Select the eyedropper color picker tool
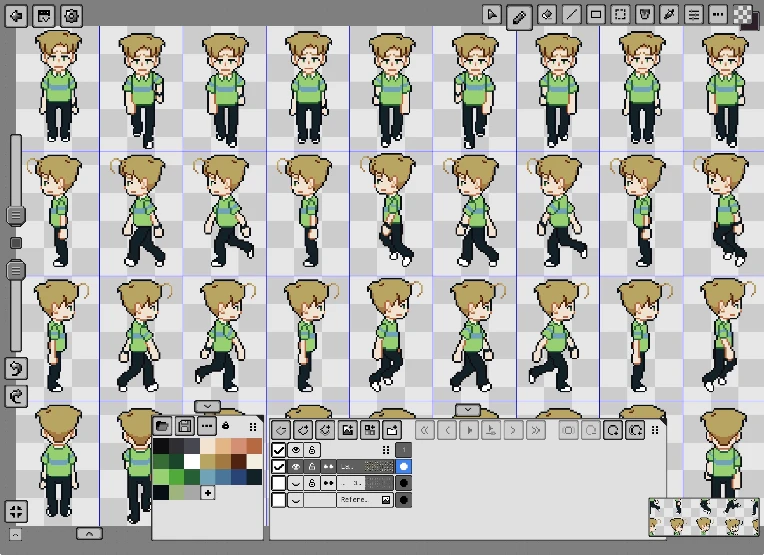The width and height of the screenshot is (764, 555). point(669,15)
